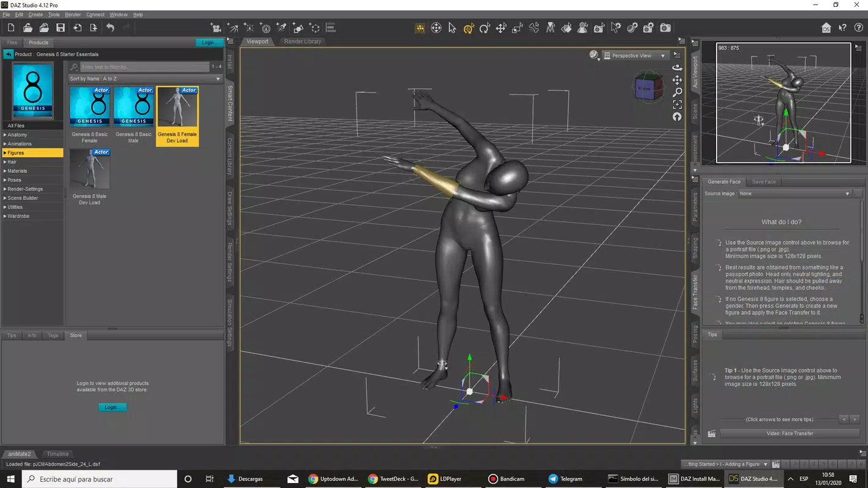Click the What's This help pointer
Viewport: 868px width, 488px height.
pos(842,27)
